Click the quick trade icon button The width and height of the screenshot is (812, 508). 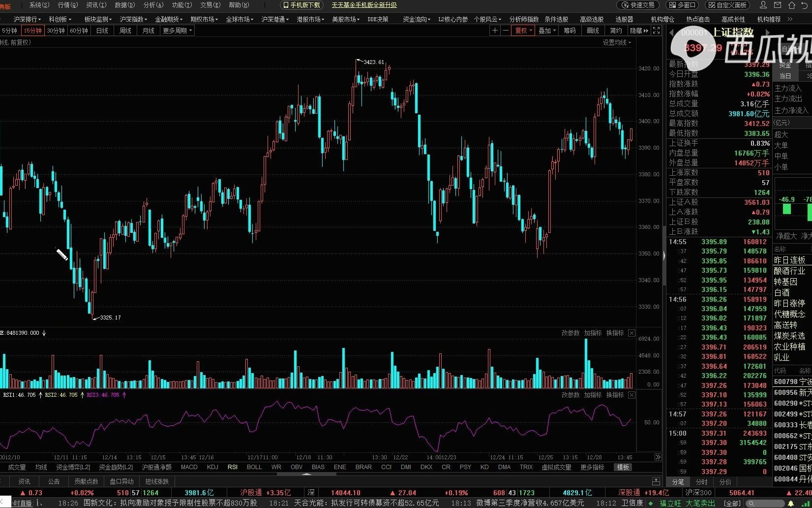[x=638, y=5]
